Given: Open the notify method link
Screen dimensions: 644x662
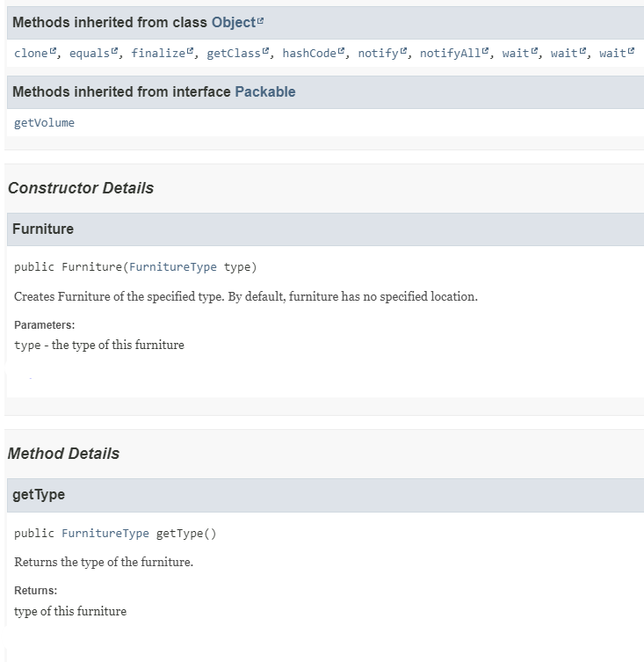Looking at the screenshot, I should pos(378,54).
